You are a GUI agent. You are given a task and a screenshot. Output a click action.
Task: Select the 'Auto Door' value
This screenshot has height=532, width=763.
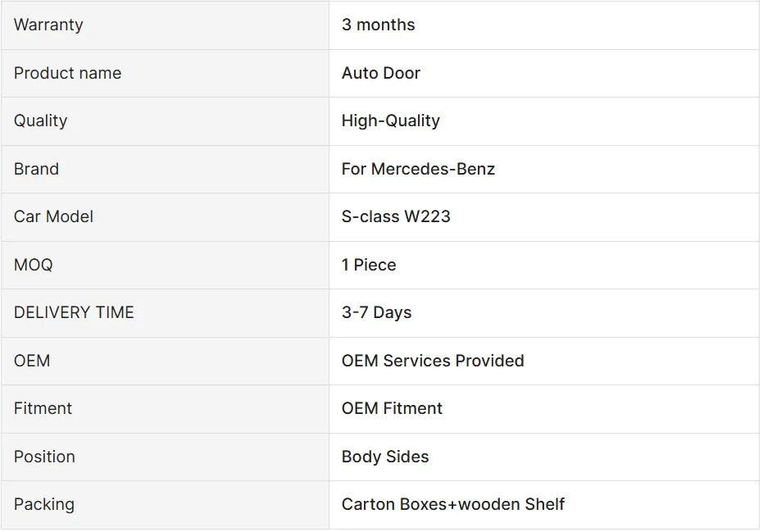coord(381,73)
